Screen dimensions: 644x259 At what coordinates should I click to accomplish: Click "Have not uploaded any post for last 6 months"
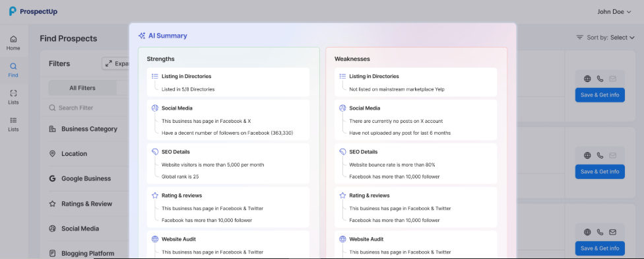[400, 133]
